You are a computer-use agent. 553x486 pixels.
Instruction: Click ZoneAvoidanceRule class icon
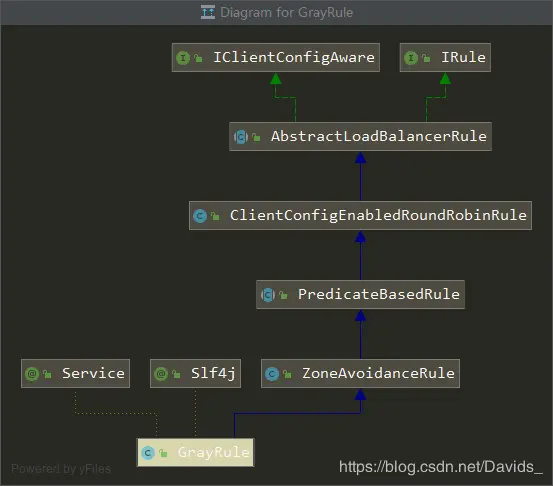pos(272,374)
